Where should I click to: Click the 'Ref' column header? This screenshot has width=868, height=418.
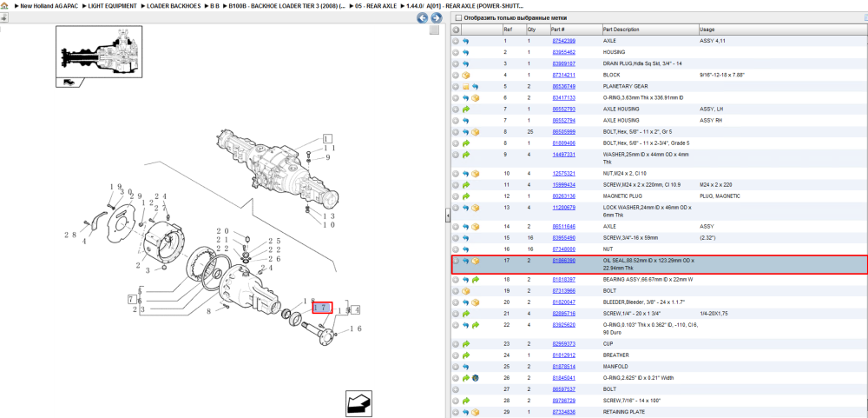[508, 30]
